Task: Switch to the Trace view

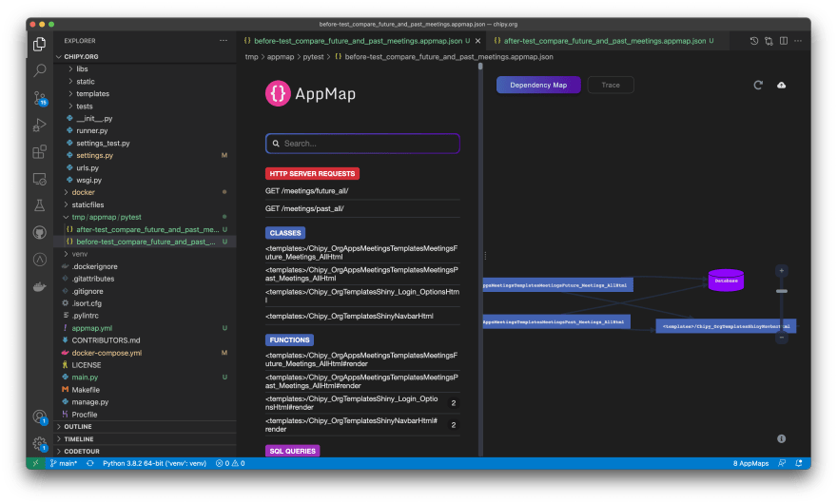Action: 611,85
